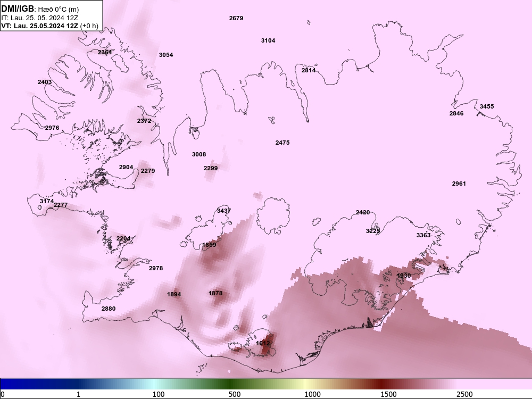The image size is (532, 399).
Task: Click the map value 3455
Action: click(487, 106)
